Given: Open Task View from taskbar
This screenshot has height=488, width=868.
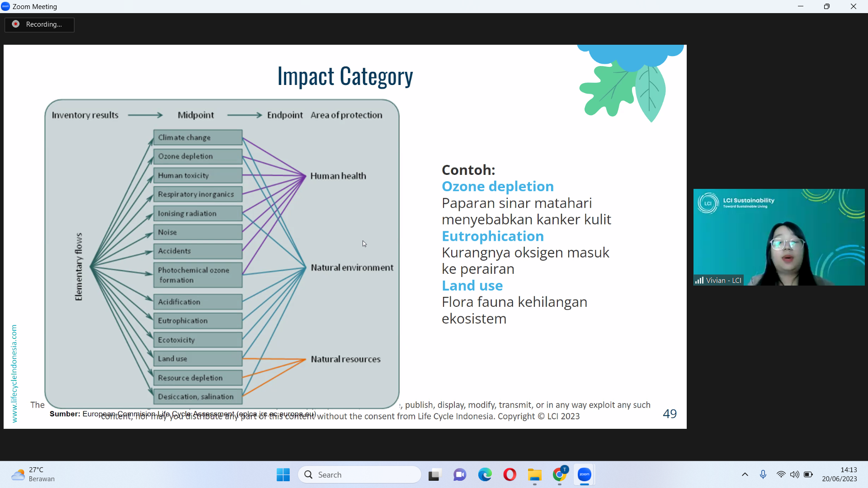Looking at the screenshot, I should (x=434, y=475).
